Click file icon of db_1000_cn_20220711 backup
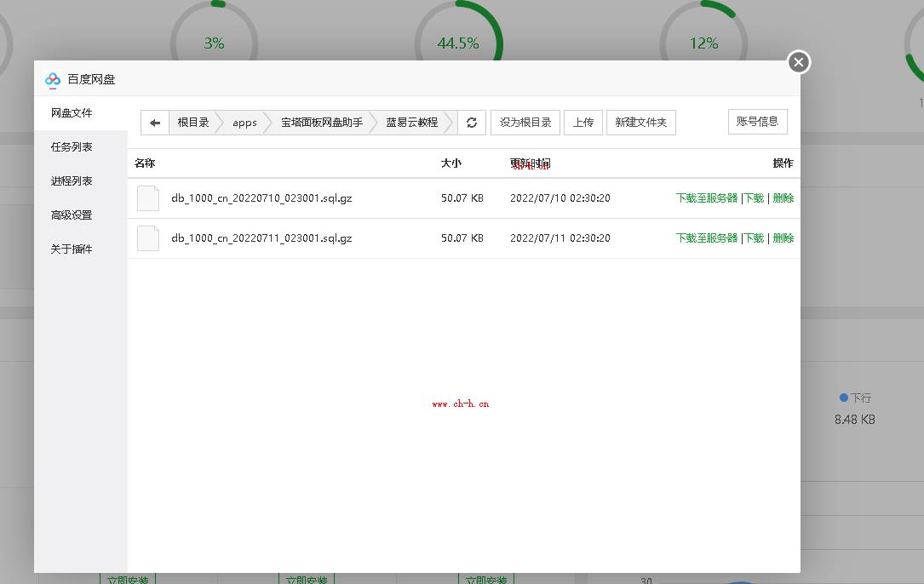This screenshot has height=584, width=924. coord(148,238)
